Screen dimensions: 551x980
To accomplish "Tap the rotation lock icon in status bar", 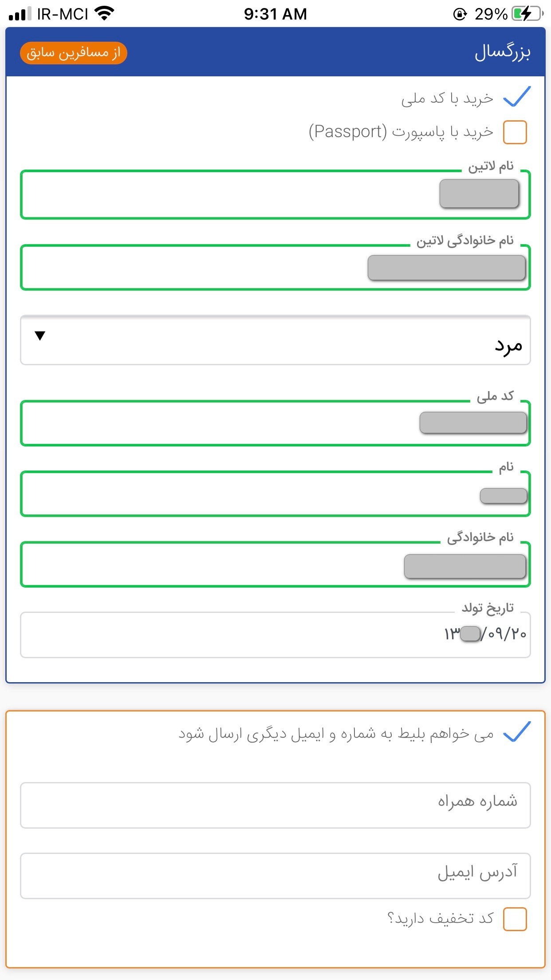I will pyautogui.click(x=460, y=15).
